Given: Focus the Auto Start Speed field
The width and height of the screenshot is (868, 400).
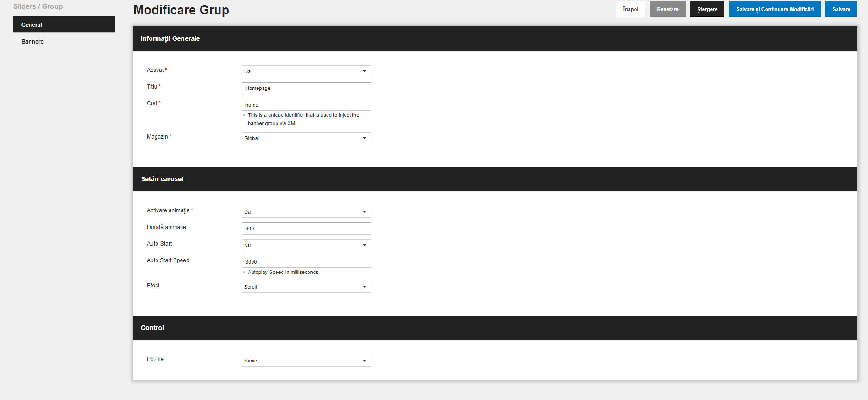Looking at the screenshot, I should pyautogui.click(x=306, y=262).
